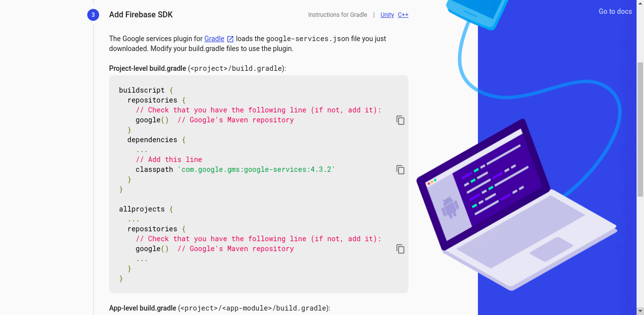Viewport: 644px width, 315px height.
Task: Click the vertical page scrollbar thumb
Action: 640,130
